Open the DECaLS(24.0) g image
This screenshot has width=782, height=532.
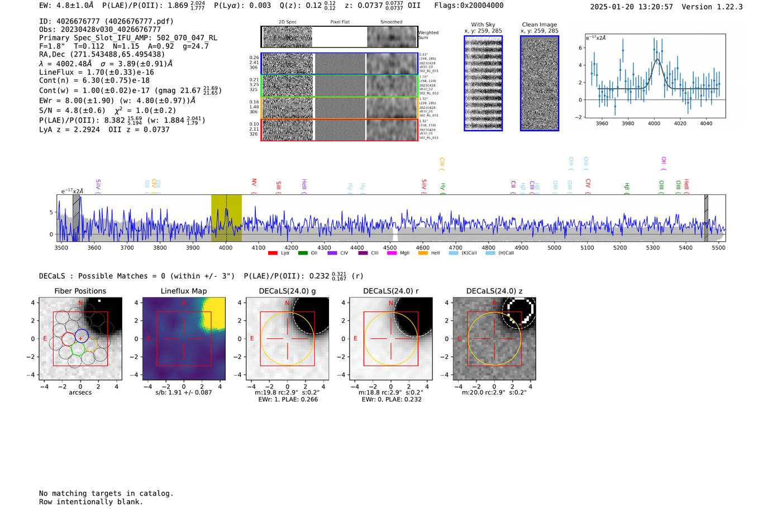point(288,339)
